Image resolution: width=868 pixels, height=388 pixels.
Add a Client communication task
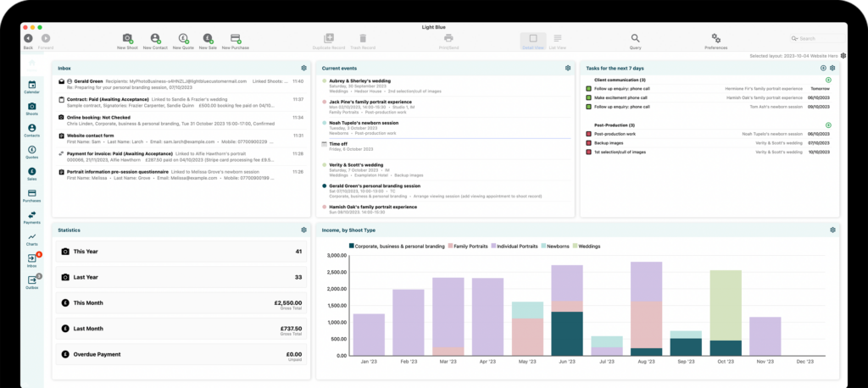828,80
